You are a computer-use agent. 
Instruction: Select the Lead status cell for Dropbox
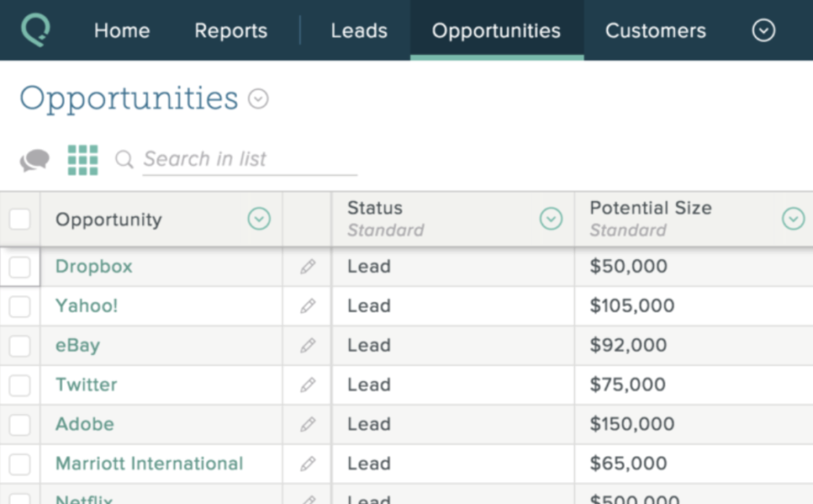(452, 267)
